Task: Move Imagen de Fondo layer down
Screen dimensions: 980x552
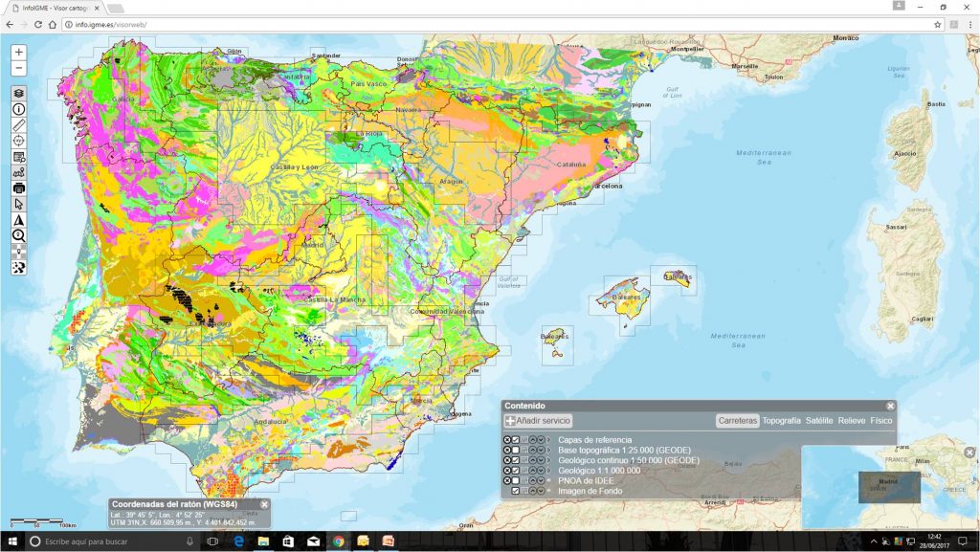Action: 541,491
